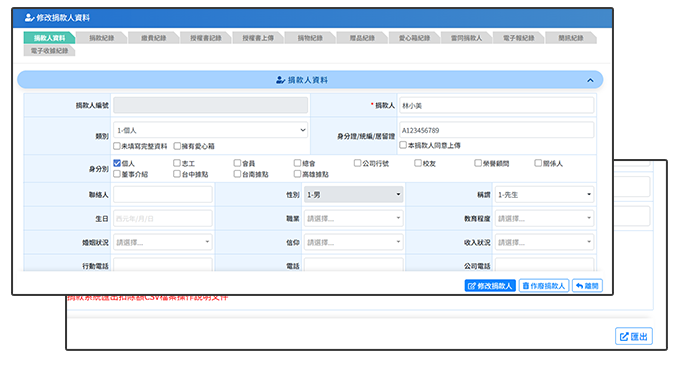Check the 志工 checkbox
This screenshot has width=700, height=370.
click(177, 163)
